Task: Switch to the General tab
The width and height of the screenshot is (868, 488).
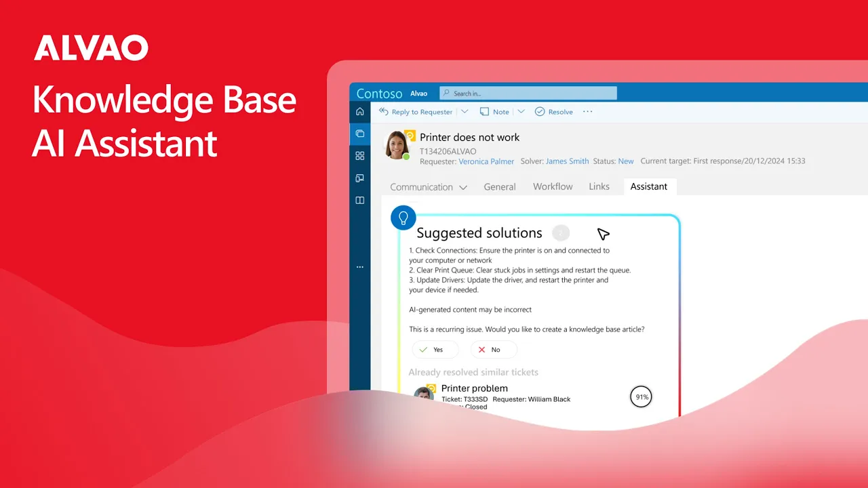Action: coord(500,187)
